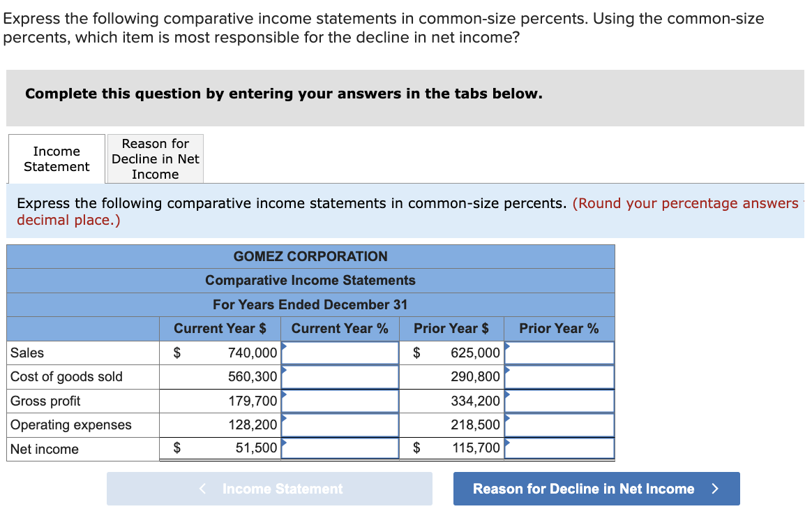Image resolution: width=812 pixels, height=532 pixels.
Task: Click the Reason for Decline in Net Income button
Action: coord(596,489)
